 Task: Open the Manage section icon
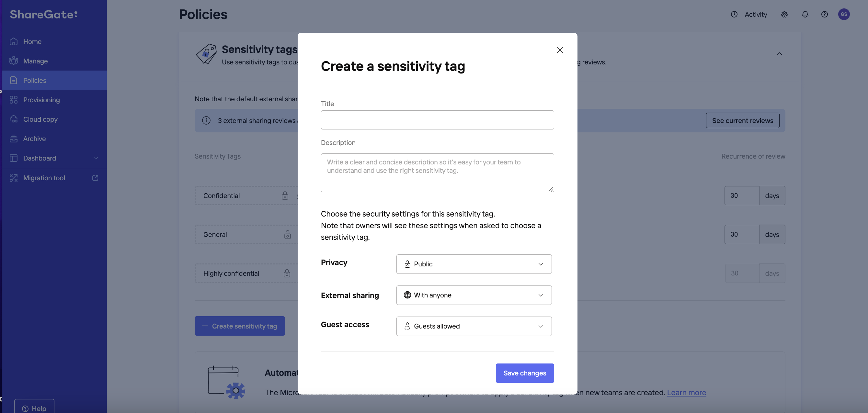[13, 61]
